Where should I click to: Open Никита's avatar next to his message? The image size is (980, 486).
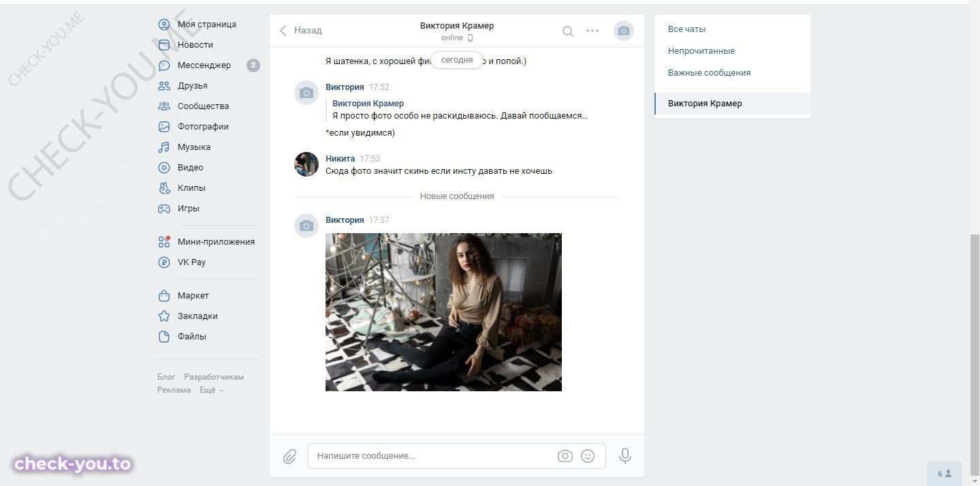pos(306,164)
